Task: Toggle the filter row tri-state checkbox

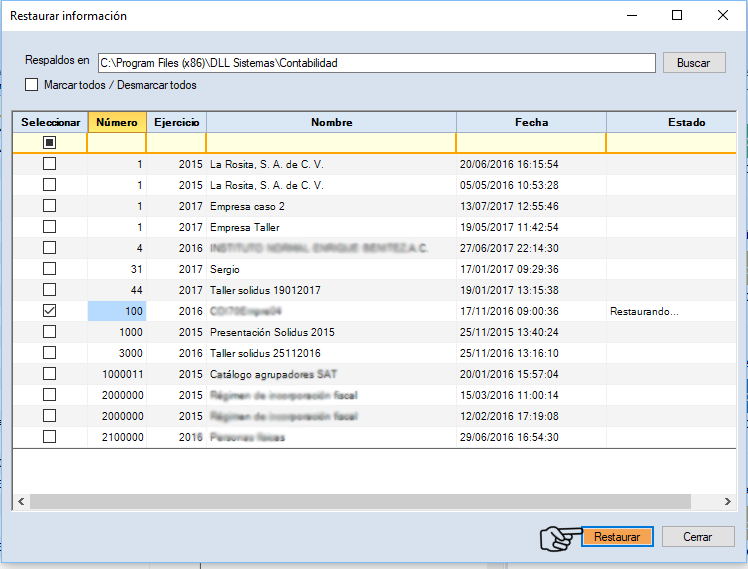Action: click(49, 143)
